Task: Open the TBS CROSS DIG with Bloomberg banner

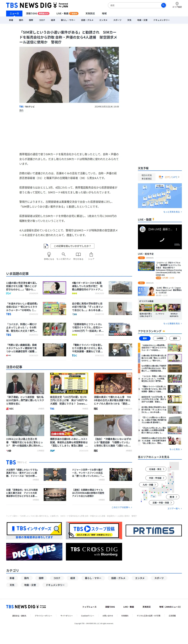Action: coord(94,552)
